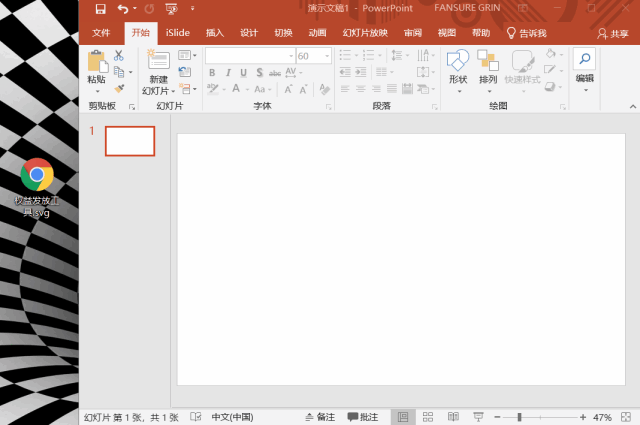
Task: Click the Arrange icon in the drawing group
Action: coord(488,60)
